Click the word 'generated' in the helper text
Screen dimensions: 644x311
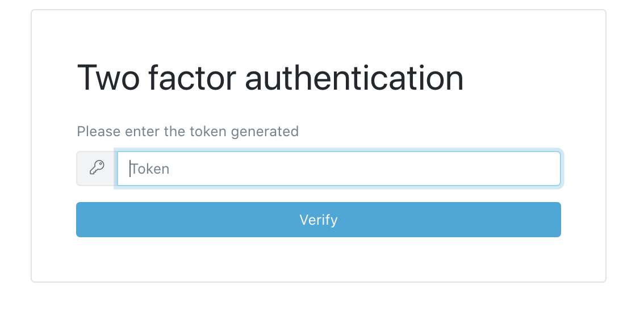click(x=264, y=132)
